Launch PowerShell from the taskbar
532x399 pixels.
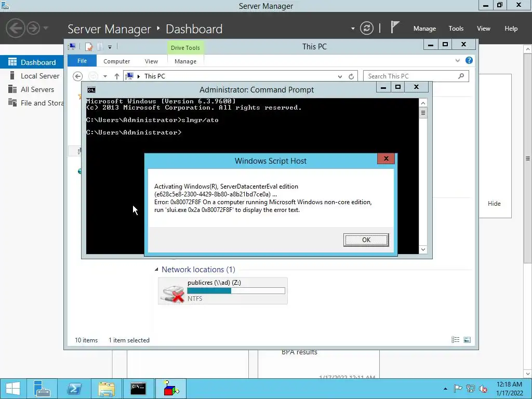pos(74,389)
